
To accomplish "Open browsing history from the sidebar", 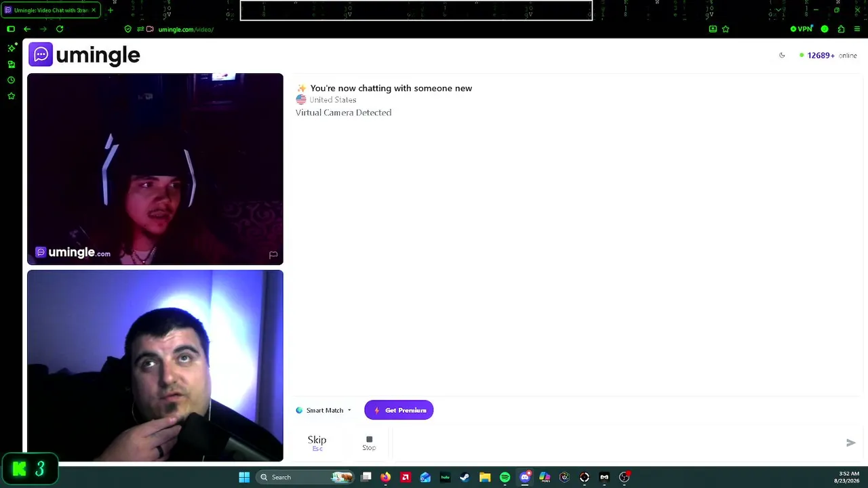I will pyautogui.click(x=12, y=80).
